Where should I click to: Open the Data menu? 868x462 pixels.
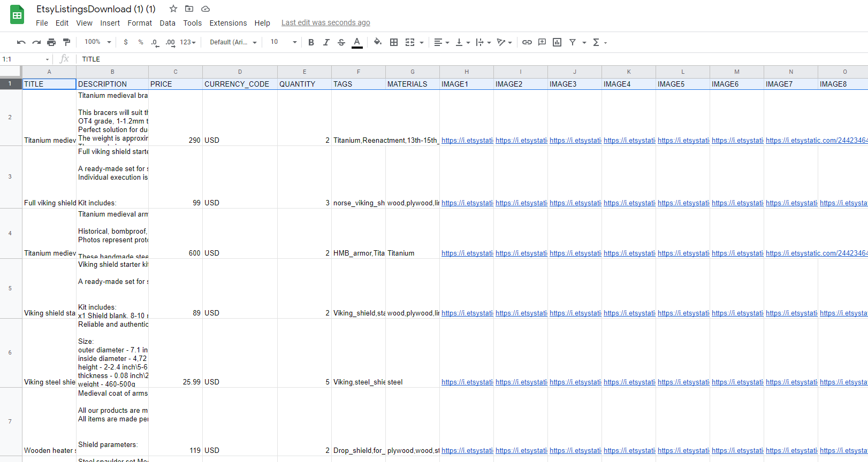tap(167, 23)
